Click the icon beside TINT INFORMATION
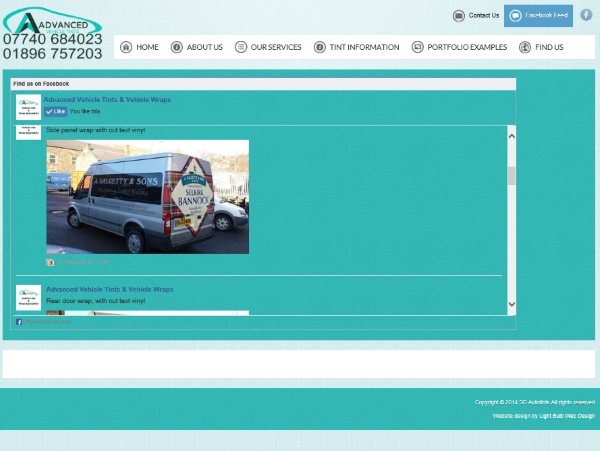This screenshot has width=600, height=451. click(320, 47)
